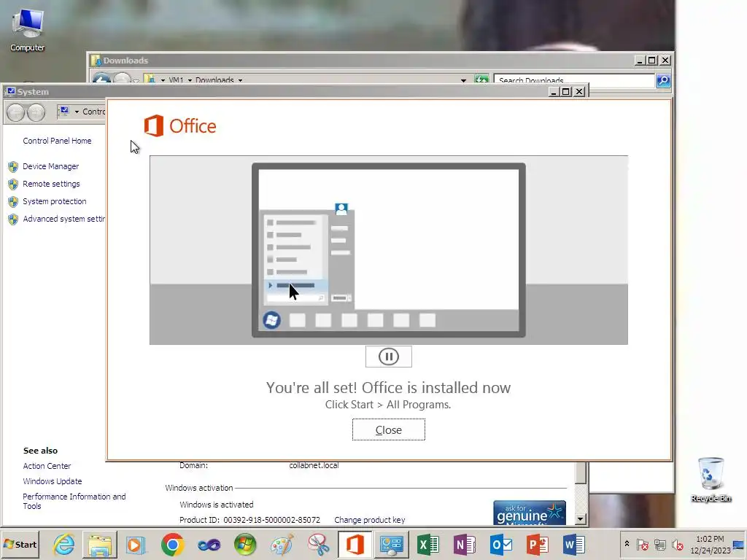The height and width of the screenshot is (560, 747).
Task: Open Control Panel Home link
Action: point(57,141)
